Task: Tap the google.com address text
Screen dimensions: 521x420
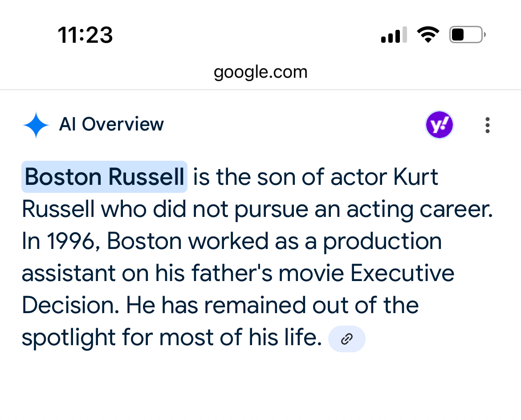Action: click(x=260, y=72)
